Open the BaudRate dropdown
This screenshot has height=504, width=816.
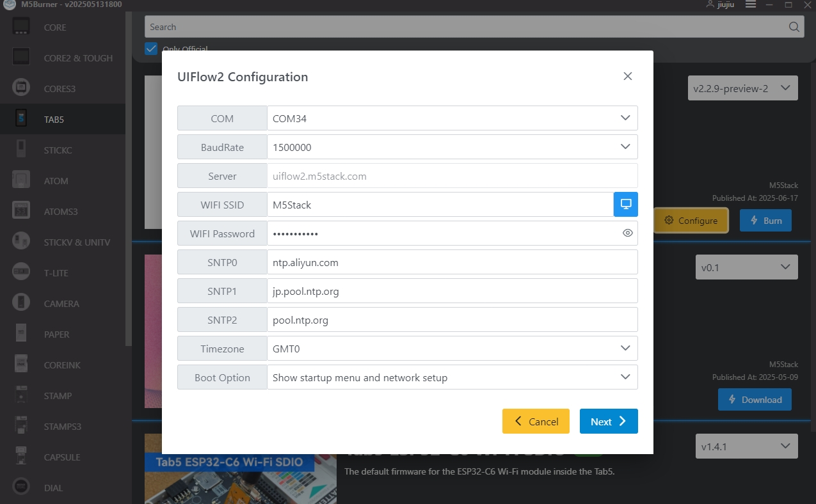452,146
